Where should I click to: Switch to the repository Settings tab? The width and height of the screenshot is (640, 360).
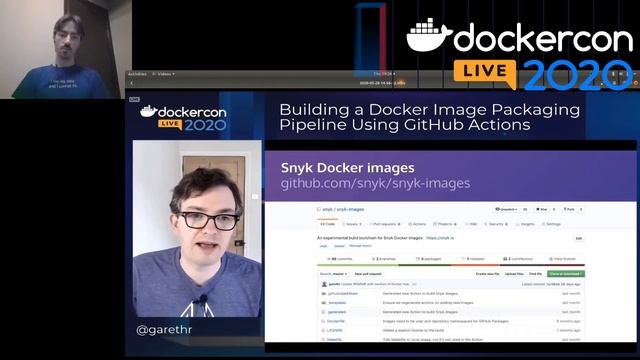[551, 224]
